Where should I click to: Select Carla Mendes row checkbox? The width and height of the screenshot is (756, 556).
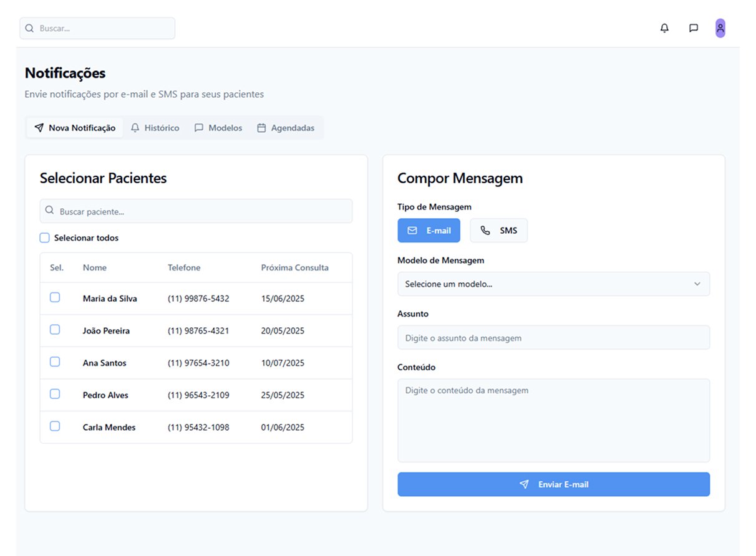tap(55, 426)
